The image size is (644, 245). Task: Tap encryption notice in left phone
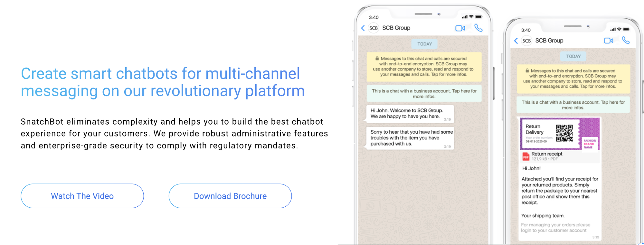coord(424,67)
